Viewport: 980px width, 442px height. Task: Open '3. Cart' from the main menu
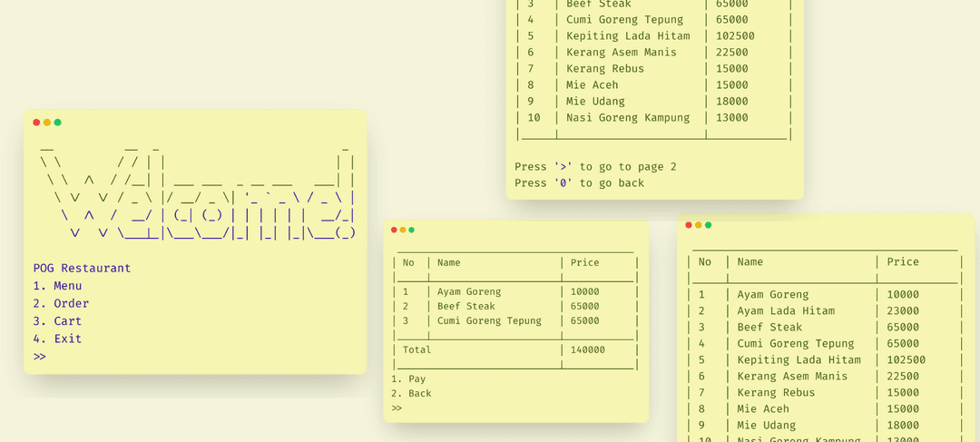click(x=57, y=321)
